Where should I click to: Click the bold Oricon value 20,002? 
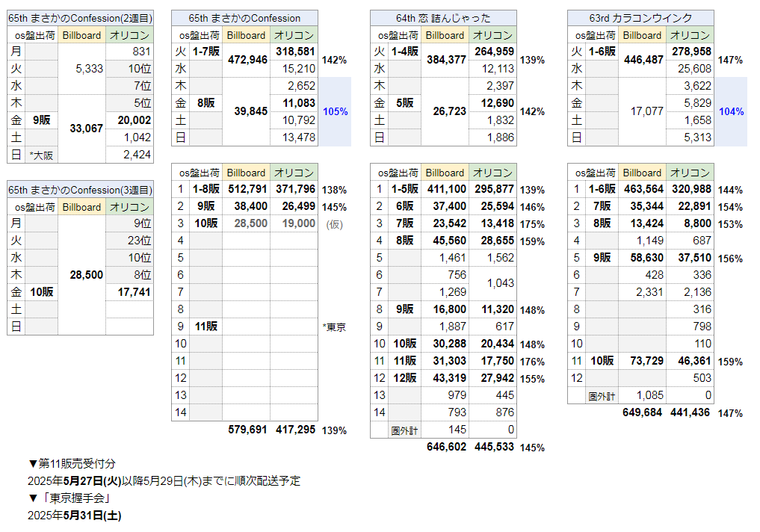[135, 120]
